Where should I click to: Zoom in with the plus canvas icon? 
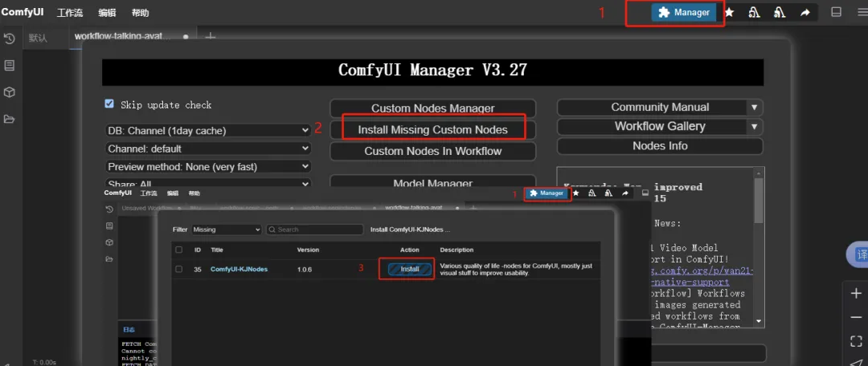856,294
